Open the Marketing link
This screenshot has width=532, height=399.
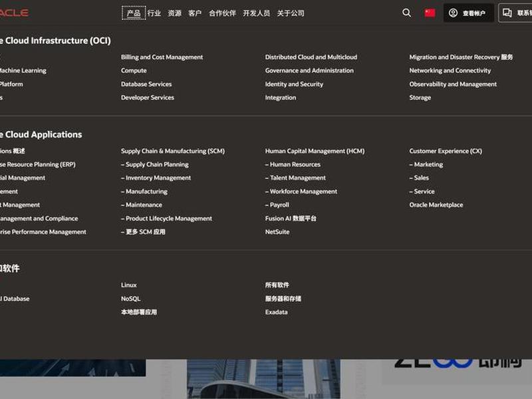[x=426, y=164]
